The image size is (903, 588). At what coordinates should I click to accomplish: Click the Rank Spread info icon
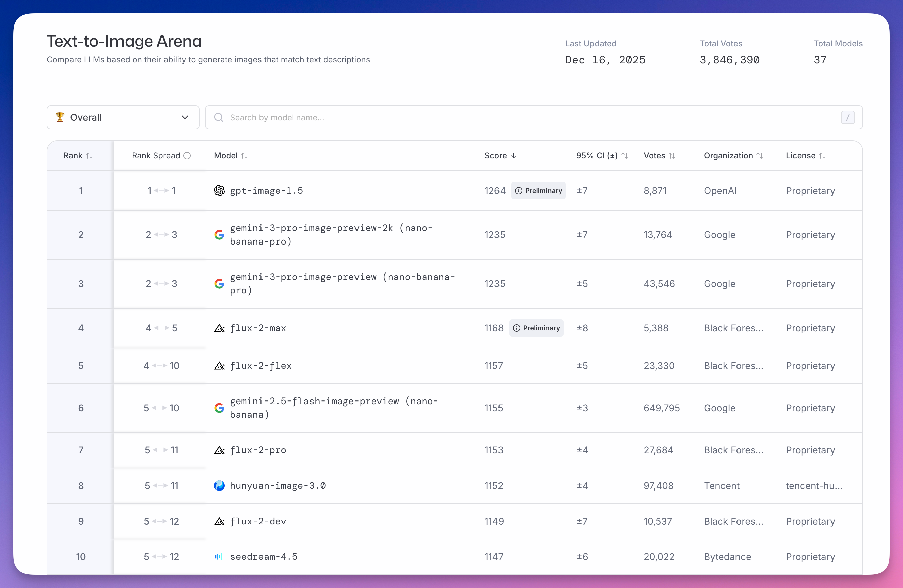(x=187, y=155)
